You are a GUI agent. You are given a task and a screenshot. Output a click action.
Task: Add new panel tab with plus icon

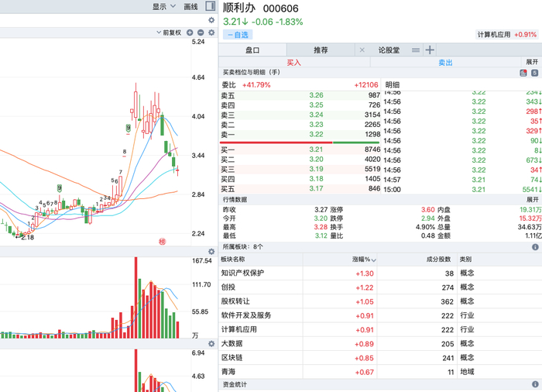(430, 50)
